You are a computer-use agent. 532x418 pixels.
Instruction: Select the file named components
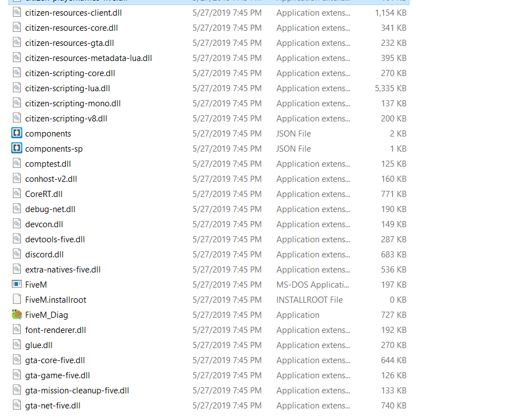[48, 134]
